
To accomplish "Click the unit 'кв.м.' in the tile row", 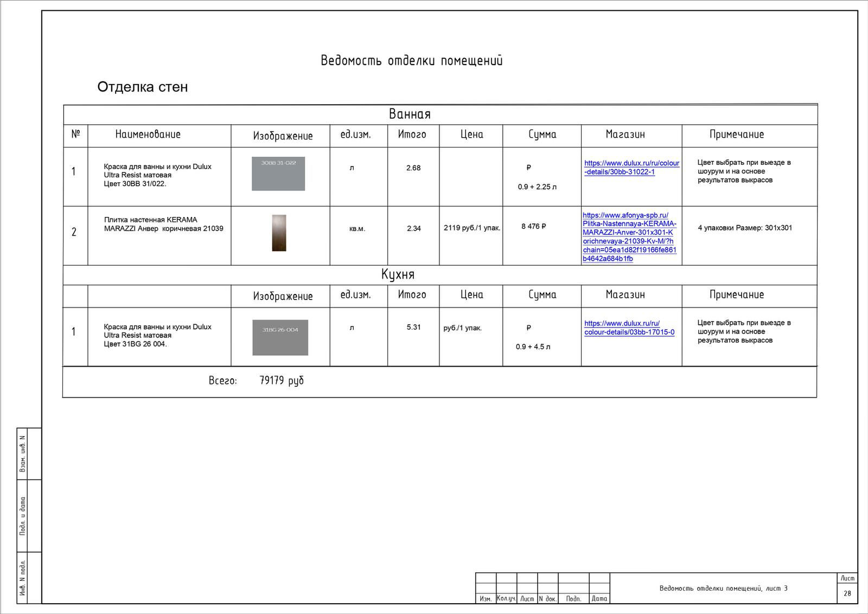I will (x=357, y=229).
